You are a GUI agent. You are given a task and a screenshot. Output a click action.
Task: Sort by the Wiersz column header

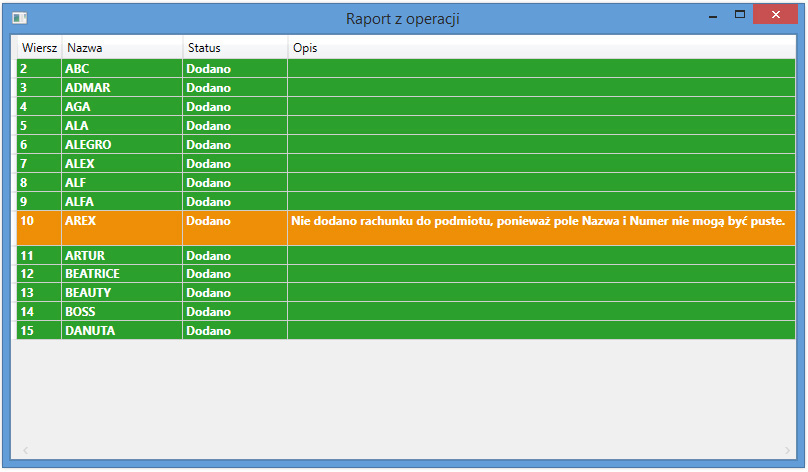click(39, 48)
